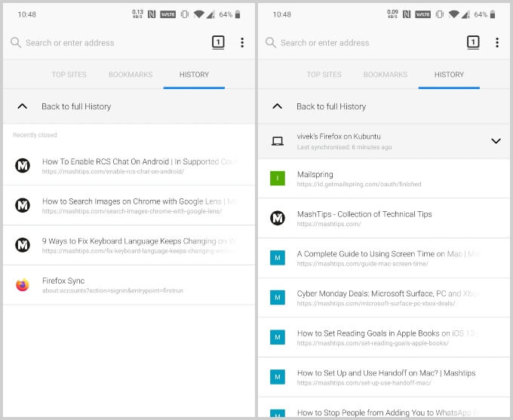Click green icon beside Mailspring entry
This screenshot has width=513, height=420.
tap(278, 178)
